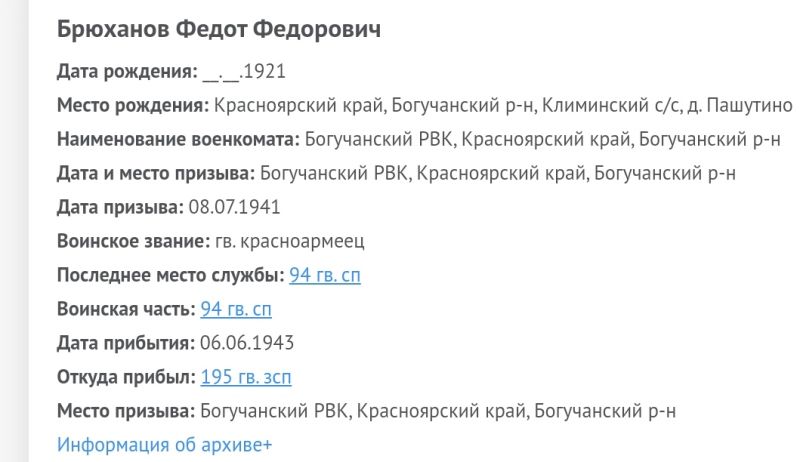
Task: Open the 195 гв. зсп link
Action: coord(246,377)
